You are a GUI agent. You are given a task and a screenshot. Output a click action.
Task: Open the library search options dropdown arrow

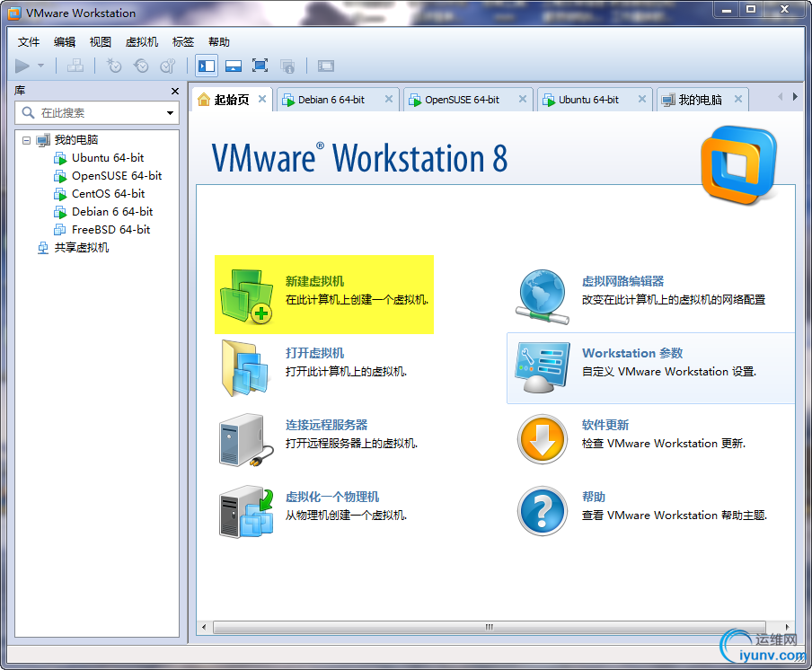[170, 113]
